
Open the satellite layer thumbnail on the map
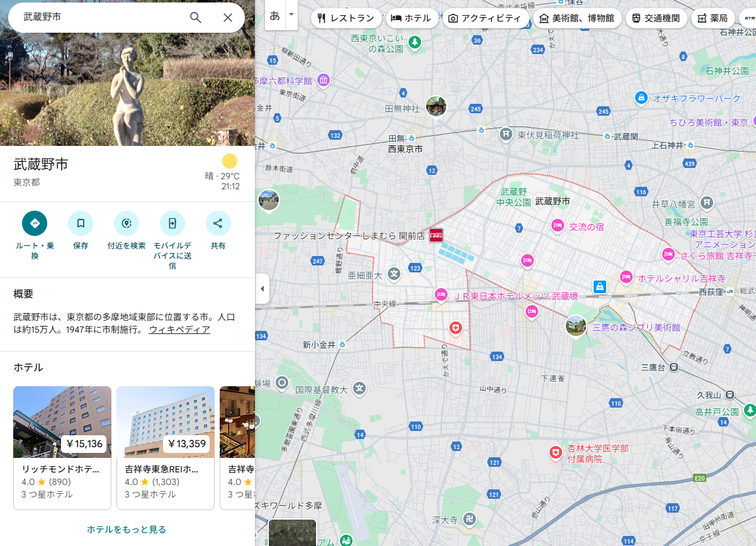point(292,532)
